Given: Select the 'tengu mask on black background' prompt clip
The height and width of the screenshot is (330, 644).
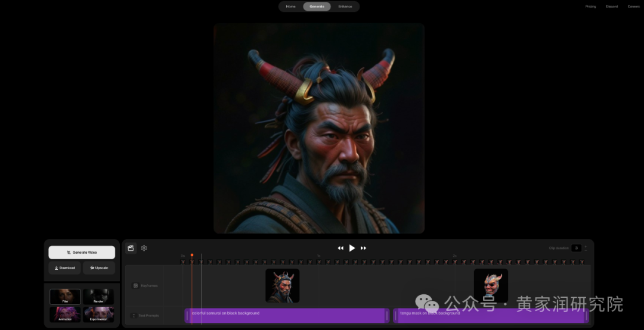Looking at the screenshot, I should click(491, 316).
